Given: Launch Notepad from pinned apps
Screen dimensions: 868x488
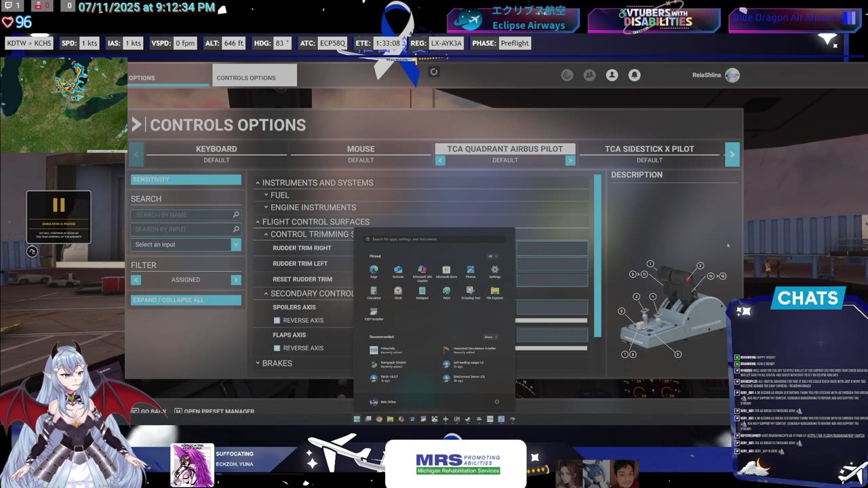Looking at the screenshot, I should (422, 292).
